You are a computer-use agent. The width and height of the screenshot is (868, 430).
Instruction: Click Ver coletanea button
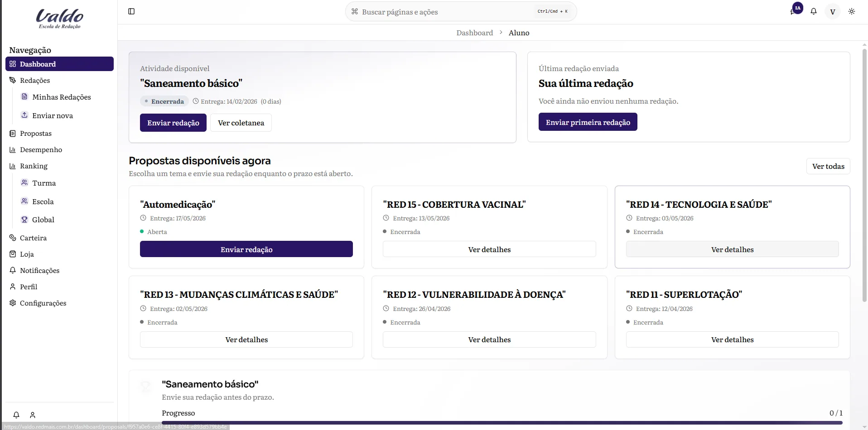241,123
